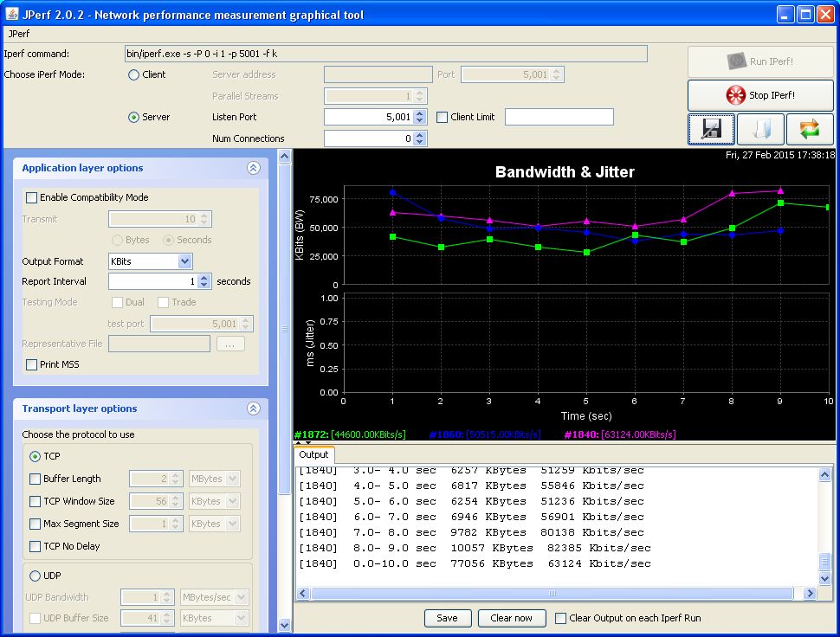Enable Compatibility Mode checkbox

tap(32, 197)
